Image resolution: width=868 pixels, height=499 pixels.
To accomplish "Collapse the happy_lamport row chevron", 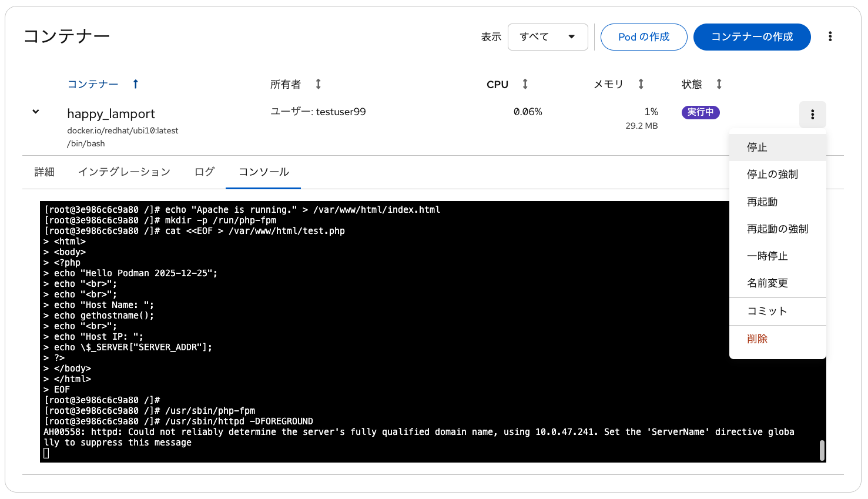I will (x=36, y=112).
